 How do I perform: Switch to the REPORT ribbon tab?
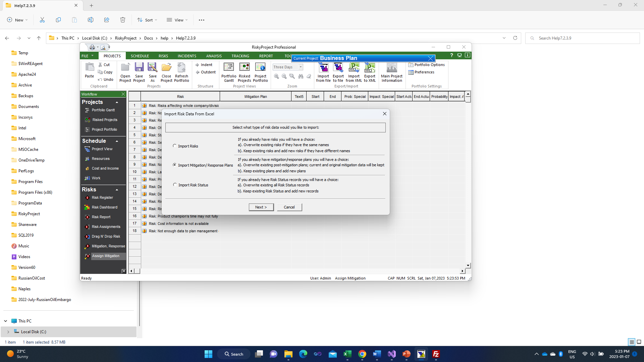pyautogui.click(x=266, y=56)
